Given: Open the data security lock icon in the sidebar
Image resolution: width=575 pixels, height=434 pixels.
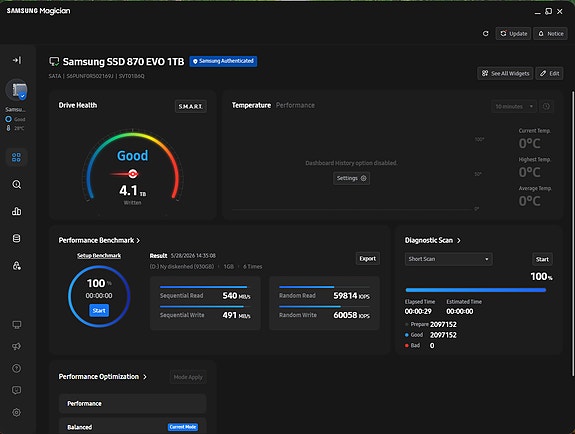Looking at the screenshot, I should 17,266.
